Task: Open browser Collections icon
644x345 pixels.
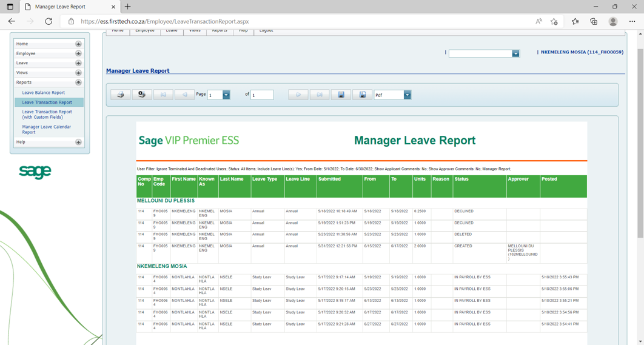Action: (x=594, y=21)
